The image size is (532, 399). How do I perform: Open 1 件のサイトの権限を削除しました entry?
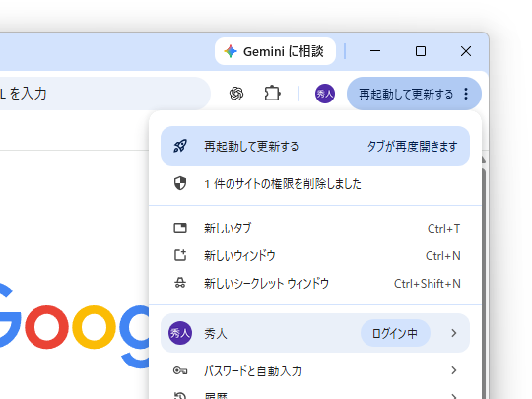pyautogui.click(x=315, y=184)
